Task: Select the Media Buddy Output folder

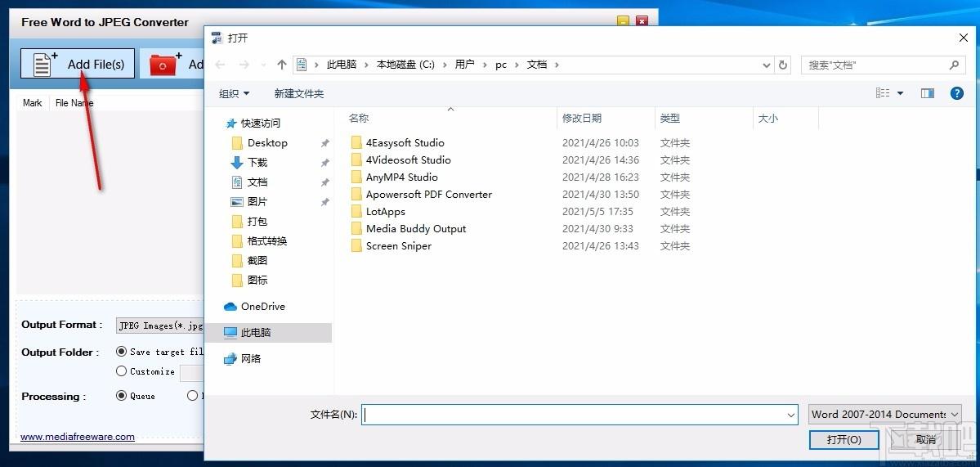Action: tap(416, 229)
